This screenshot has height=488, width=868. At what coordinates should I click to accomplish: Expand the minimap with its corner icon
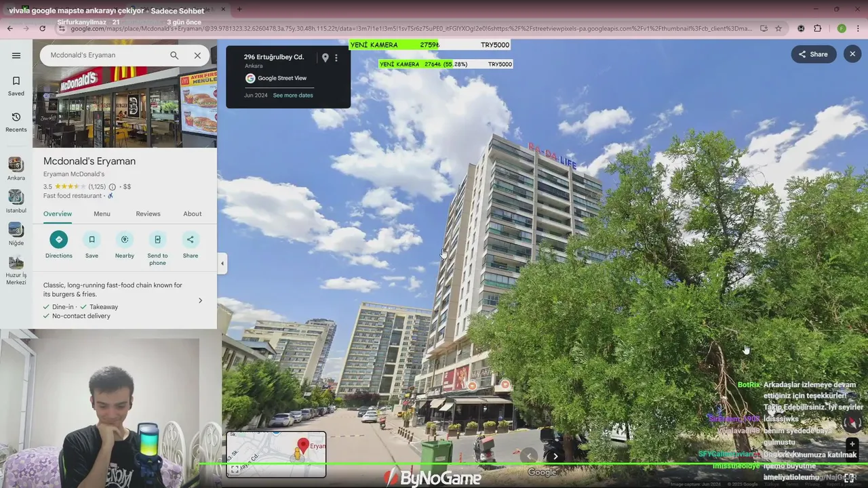click(235, 469)
